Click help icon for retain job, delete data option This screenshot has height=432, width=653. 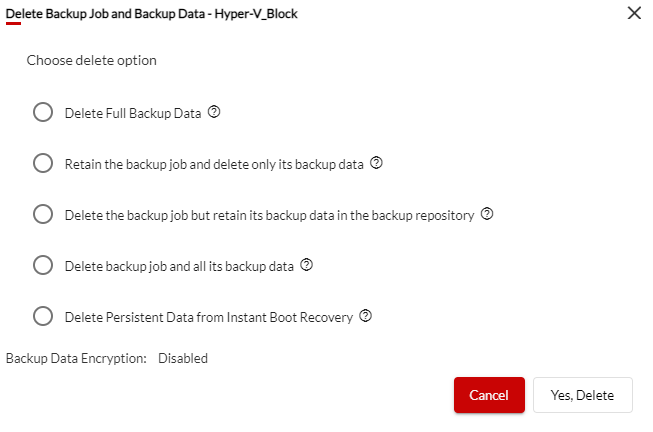[x=376, y=162]
